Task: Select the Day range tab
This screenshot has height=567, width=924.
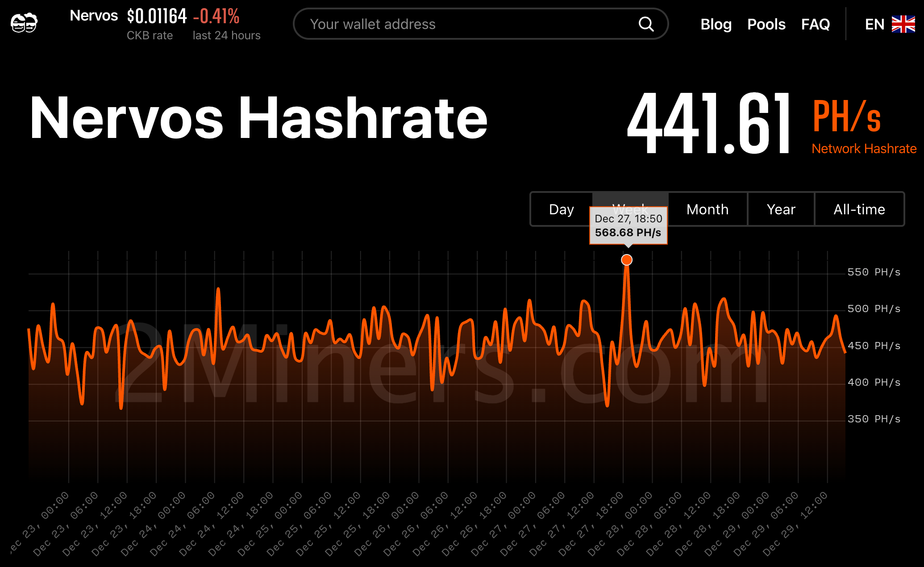Action: coord(562,209)
